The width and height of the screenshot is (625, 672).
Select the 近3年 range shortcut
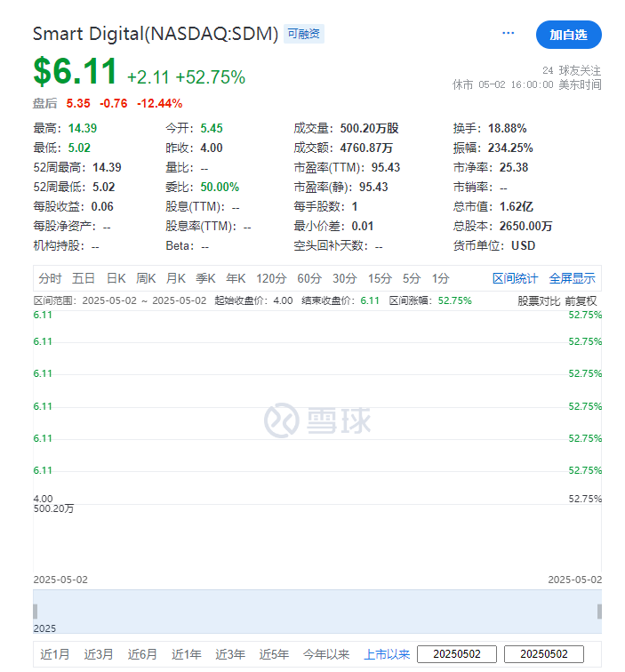pyautogui.click(x=230, y=654)
